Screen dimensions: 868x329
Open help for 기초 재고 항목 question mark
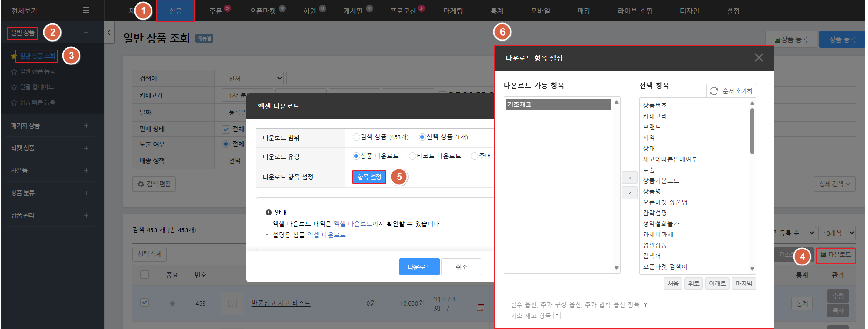(x=557, y=315)
